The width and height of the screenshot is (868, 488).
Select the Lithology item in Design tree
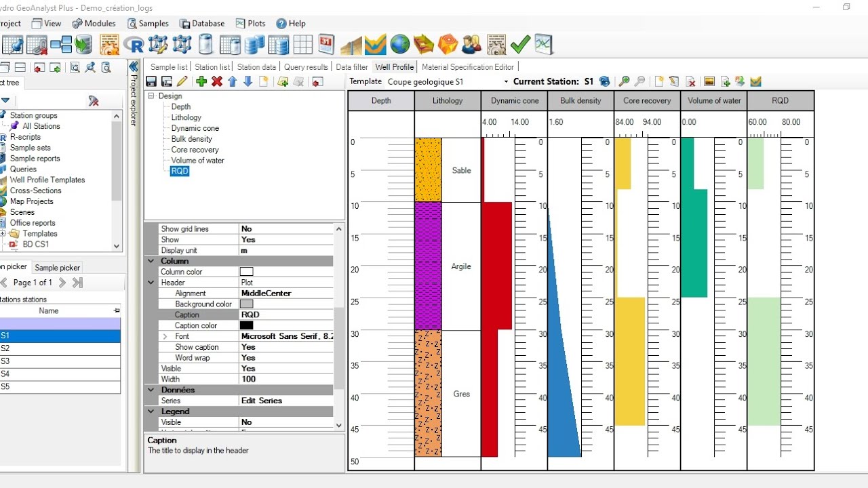[x=186, y=117]
